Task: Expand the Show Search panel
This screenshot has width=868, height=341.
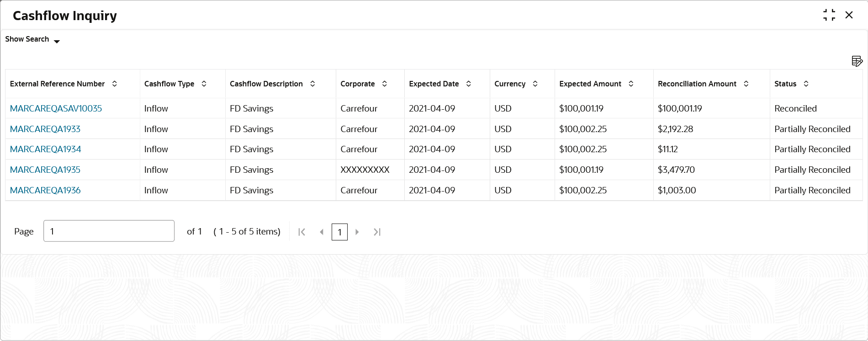Action: tap(32, 40)
